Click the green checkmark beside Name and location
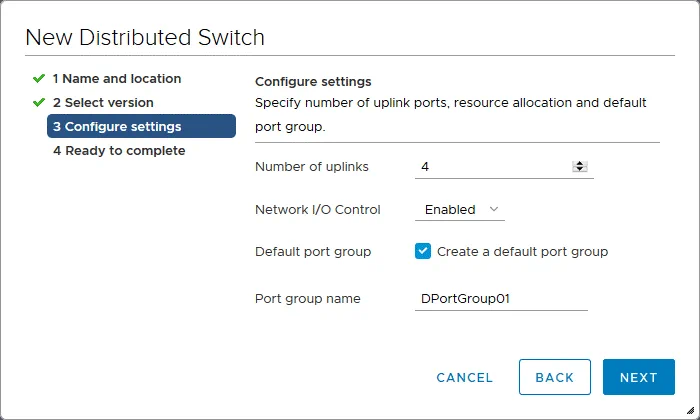 [x=39, y=78]
